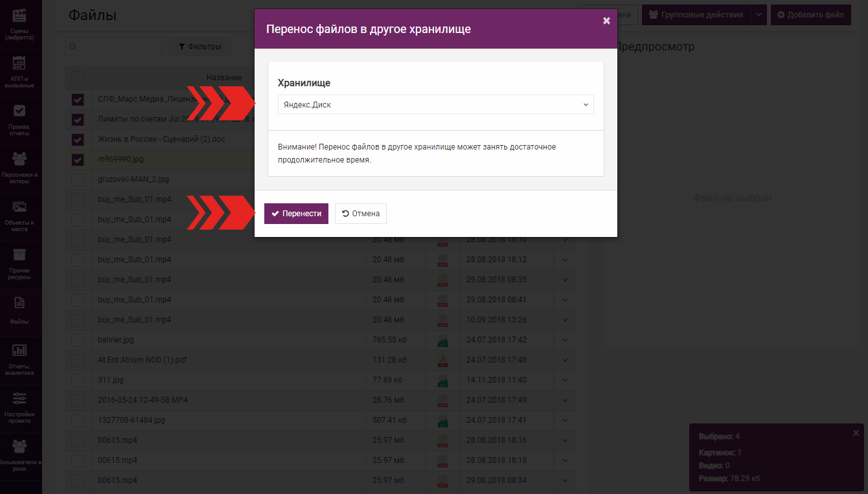Select the m969990.jpg file name
The width and height of the screenshot is (868, 494).
120,159
